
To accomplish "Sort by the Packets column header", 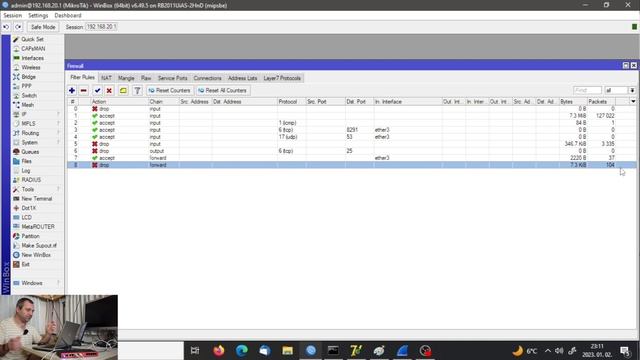I will (601, 102).
